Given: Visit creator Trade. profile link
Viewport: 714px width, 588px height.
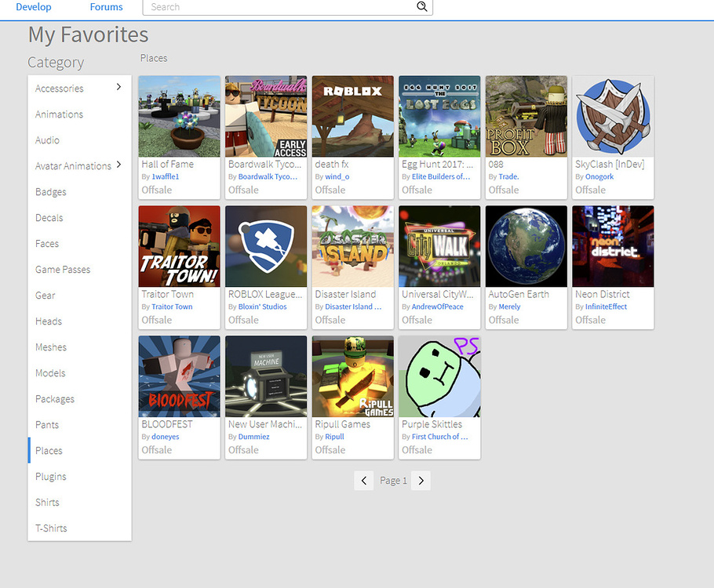Looking at the screenshot, I should tap(508, 176).
